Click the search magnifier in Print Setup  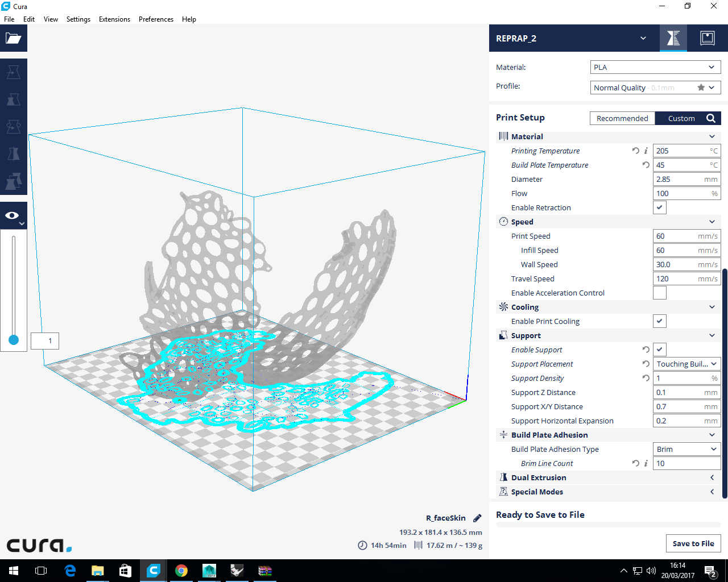711,118
